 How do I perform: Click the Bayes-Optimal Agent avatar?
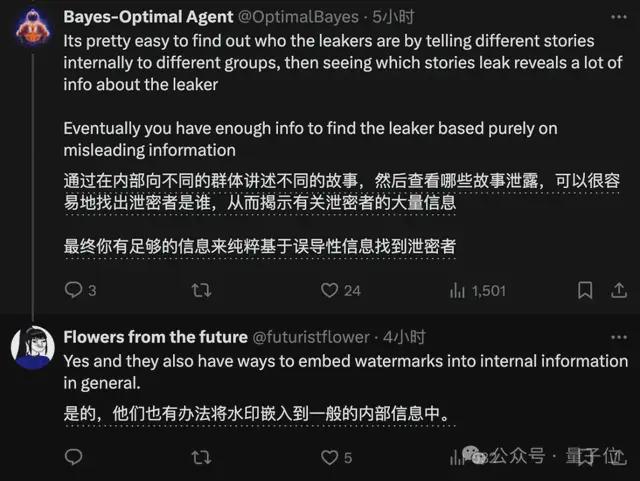tap(33, 28)
